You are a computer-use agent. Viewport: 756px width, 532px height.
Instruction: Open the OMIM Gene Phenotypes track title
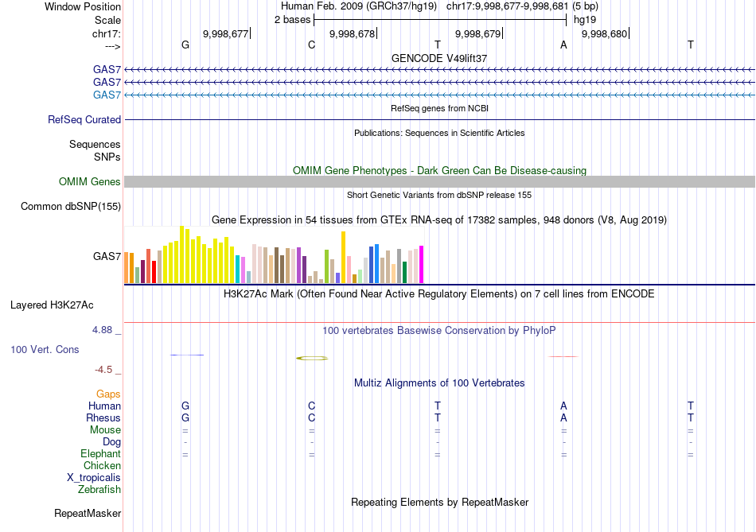coord(439,171)
